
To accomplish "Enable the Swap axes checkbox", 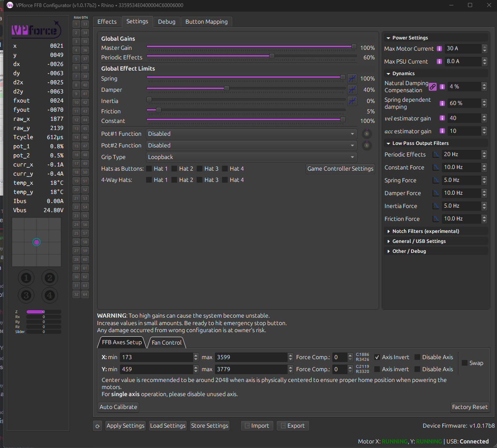I will click(465, 363).
